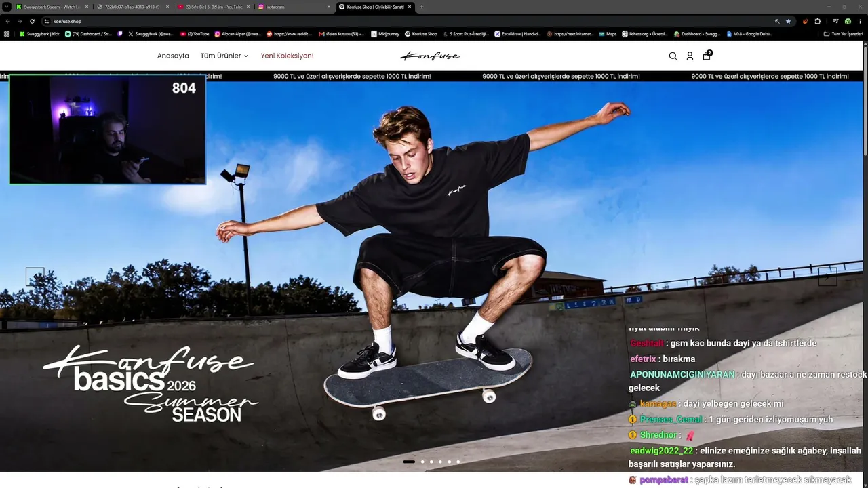The image size is (868, 488).
Task: Click chat username Shrednor
Action: point(658,435)
